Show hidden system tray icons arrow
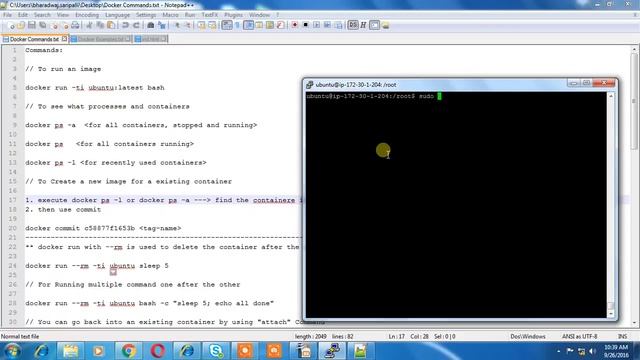Screen dimensions: 640x360 click(558, 351)
